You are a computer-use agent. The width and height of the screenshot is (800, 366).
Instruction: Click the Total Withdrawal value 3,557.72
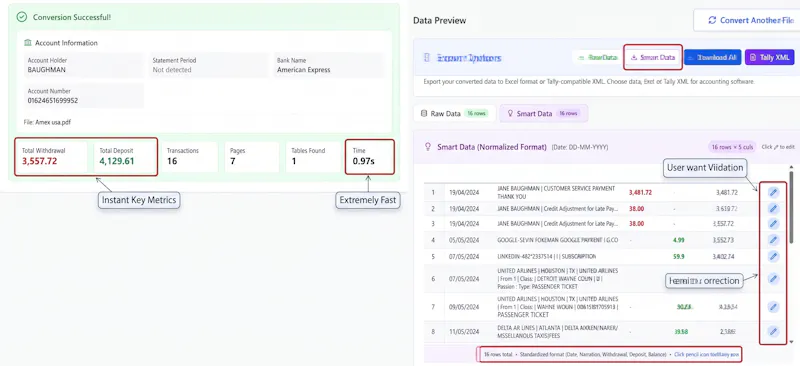pos(39,161)
